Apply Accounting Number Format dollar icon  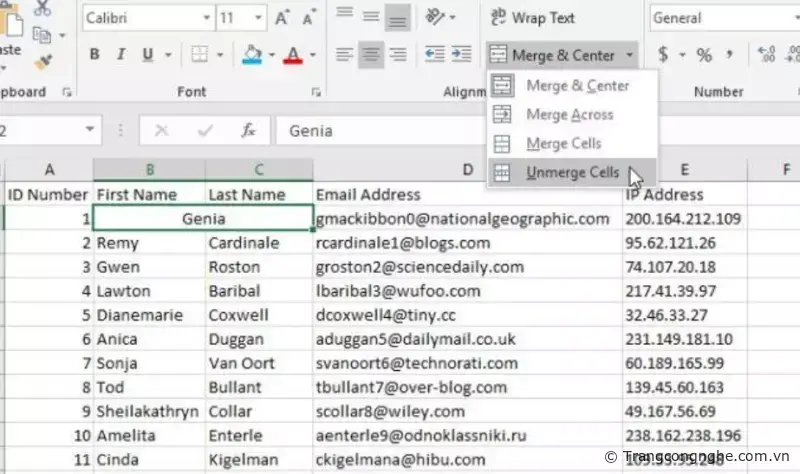[x=664, y=55]
